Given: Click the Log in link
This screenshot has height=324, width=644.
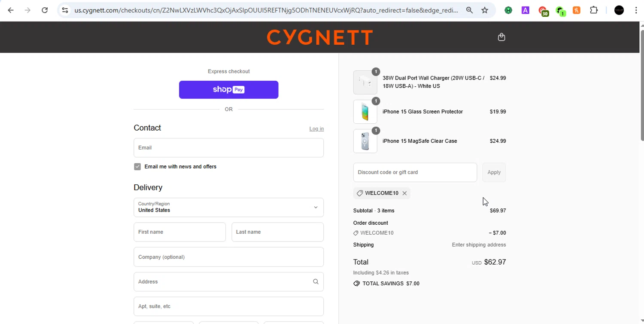Looking at the screenshot, I should (316, 129).
